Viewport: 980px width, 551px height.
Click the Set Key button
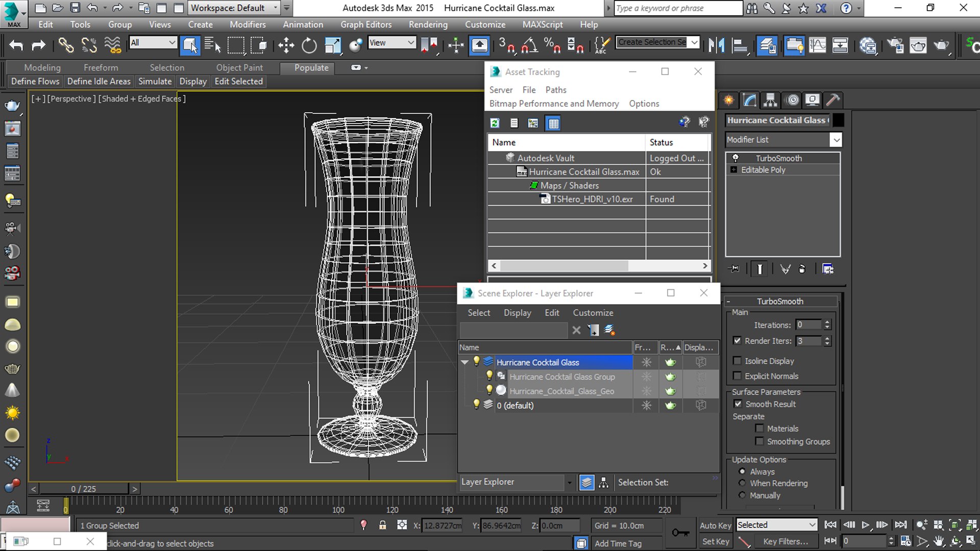715,542
